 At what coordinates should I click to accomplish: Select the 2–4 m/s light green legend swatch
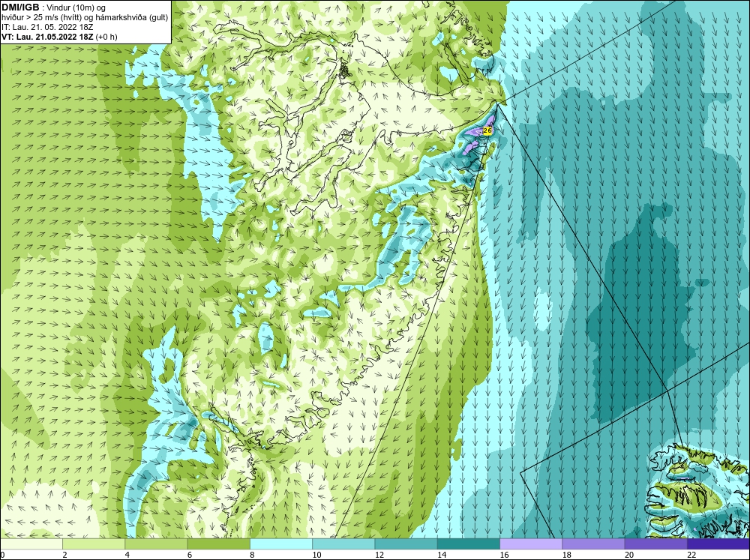pos(94,544)
